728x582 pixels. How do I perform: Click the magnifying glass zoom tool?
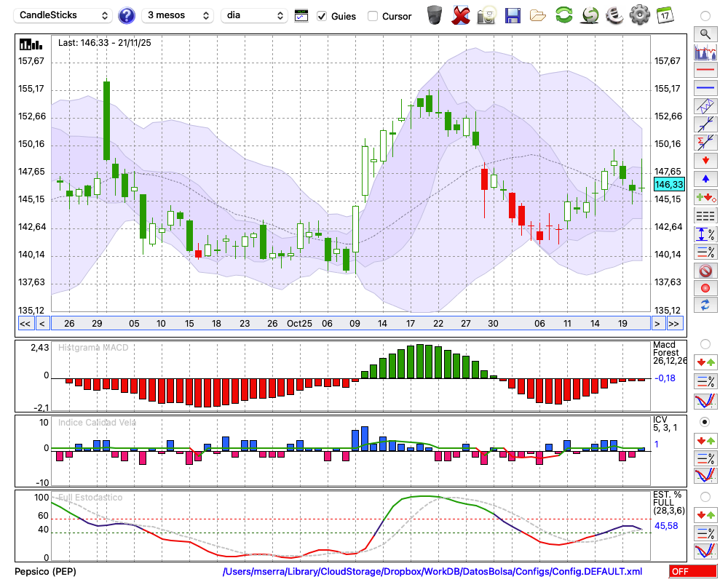click(705, 33)
